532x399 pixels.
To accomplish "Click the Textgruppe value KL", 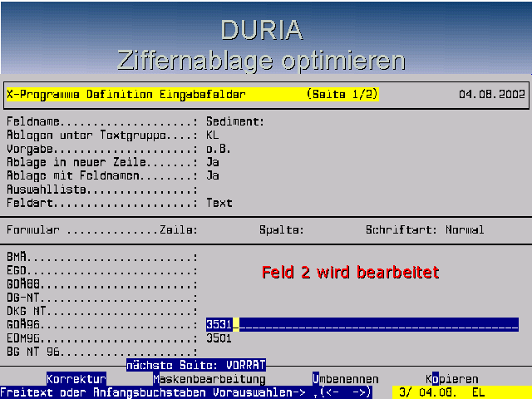I will pyautogui.click(x=213, y=135).
